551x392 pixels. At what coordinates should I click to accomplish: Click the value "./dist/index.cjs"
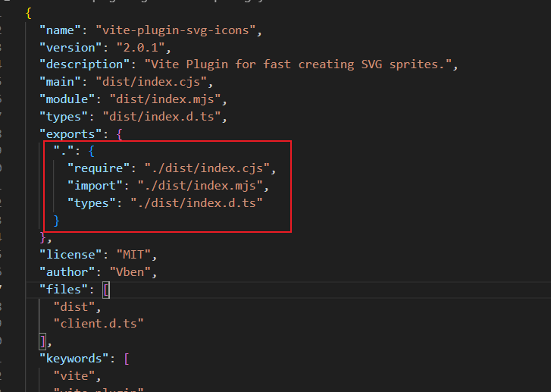(208, 168)
